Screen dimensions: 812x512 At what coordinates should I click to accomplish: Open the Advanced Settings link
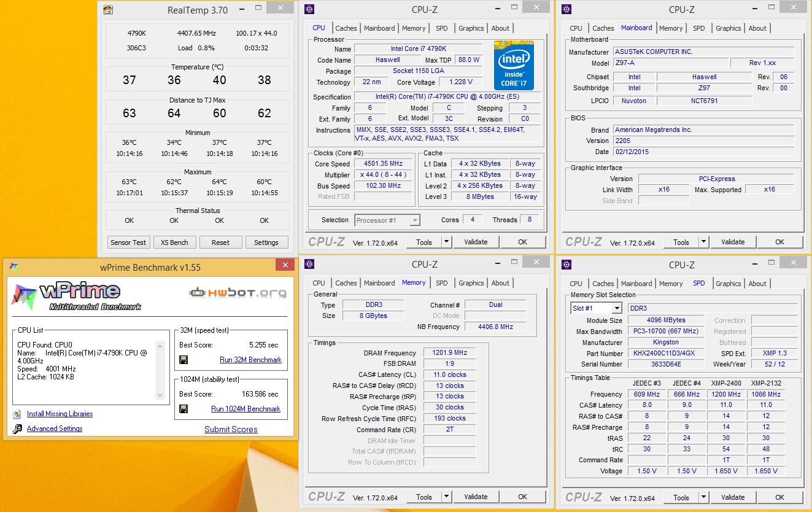click(55, 429)
